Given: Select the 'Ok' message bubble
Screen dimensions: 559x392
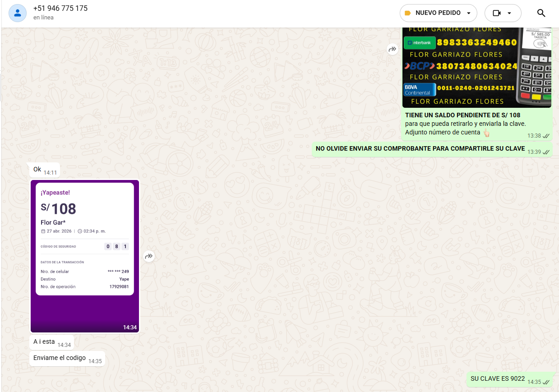Looking at the screenshot, I should pyautogui.click(x=37, y=170).
